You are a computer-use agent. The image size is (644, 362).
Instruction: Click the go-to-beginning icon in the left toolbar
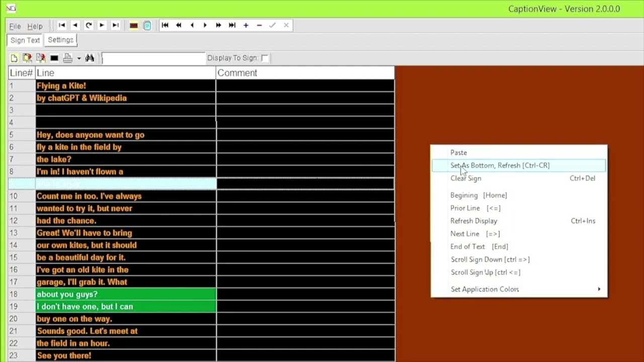62,25
